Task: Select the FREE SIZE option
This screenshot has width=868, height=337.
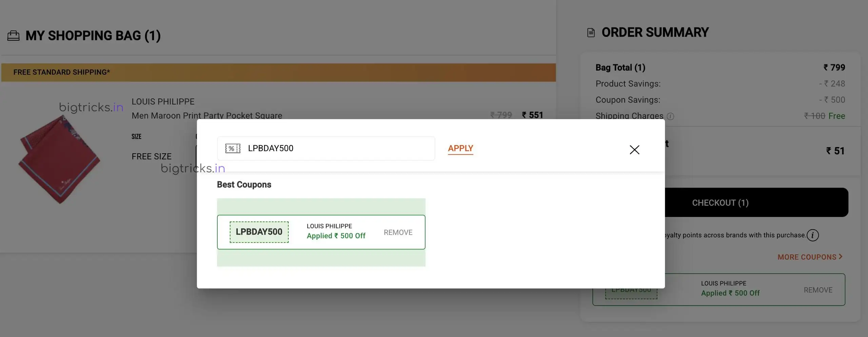Action: pyautogui.click(x=152, y=156)
